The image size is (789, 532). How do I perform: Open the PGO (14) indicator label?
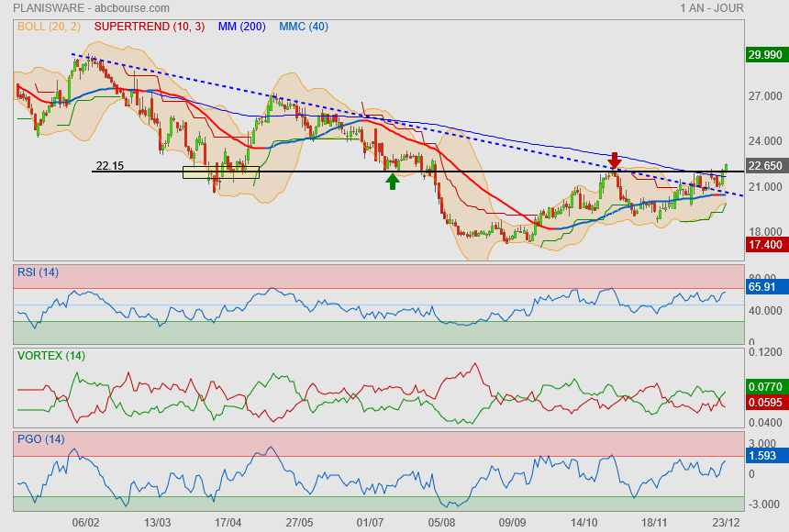tap(40, 438)
